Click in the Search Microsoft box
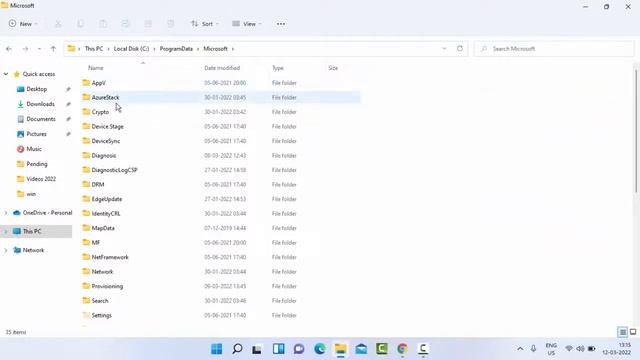Image resolution: width=640 pixels, height=360 pixels. pyautogui.click(x=554, y=49)
